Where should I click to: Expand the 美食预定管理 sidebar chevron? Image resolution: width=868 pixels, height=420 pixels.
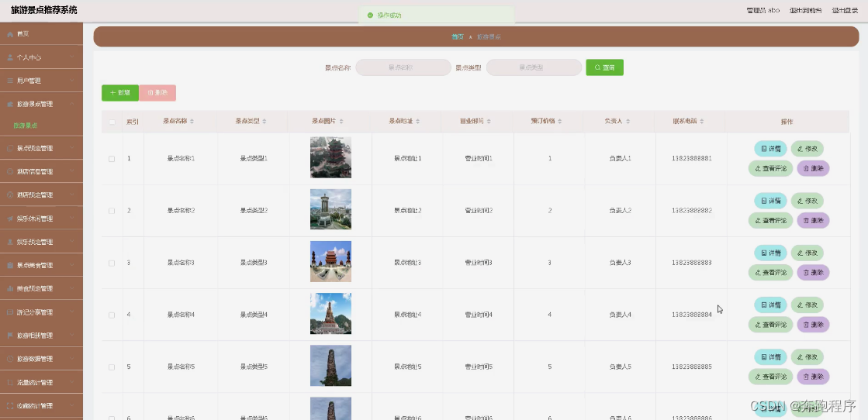[x=72, y=288]
